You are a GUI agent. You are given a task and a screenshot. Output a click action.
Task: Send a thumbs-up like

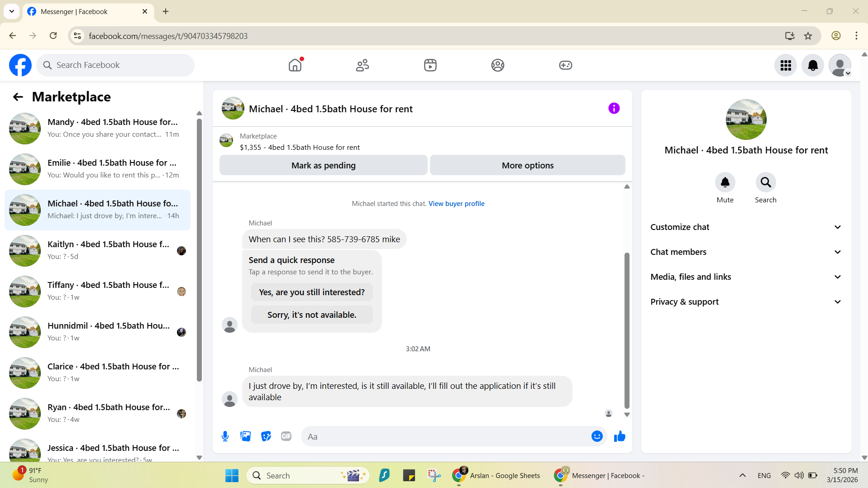620,436
